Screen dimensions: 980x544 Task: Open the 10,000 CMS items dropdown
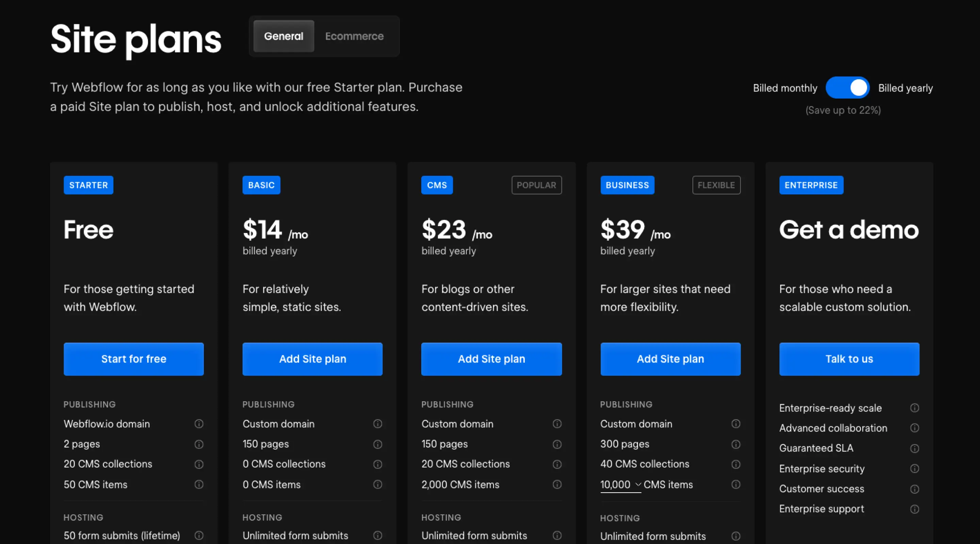tap(621, 485)
